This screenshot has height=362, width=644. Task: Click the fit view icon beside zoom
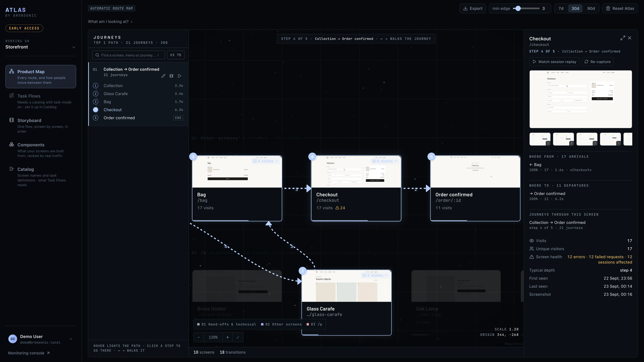pyautogui.click(x=238, y=337)
